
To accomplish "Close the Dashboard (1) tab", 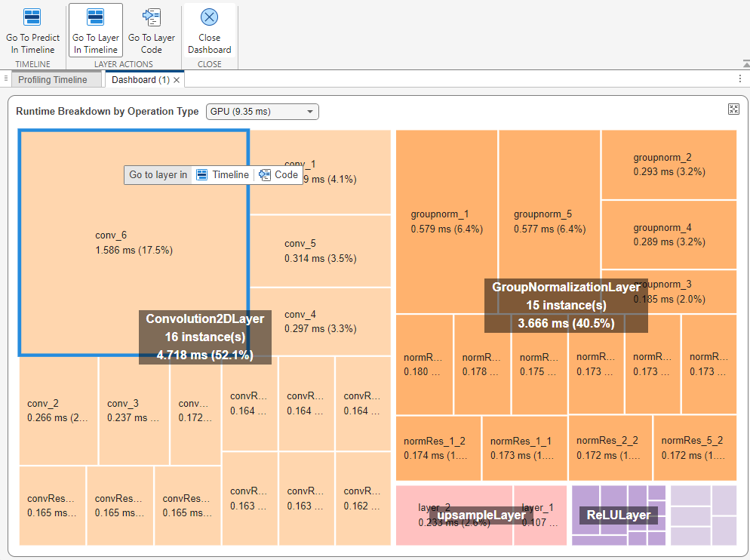I will [x=177, y=80].
